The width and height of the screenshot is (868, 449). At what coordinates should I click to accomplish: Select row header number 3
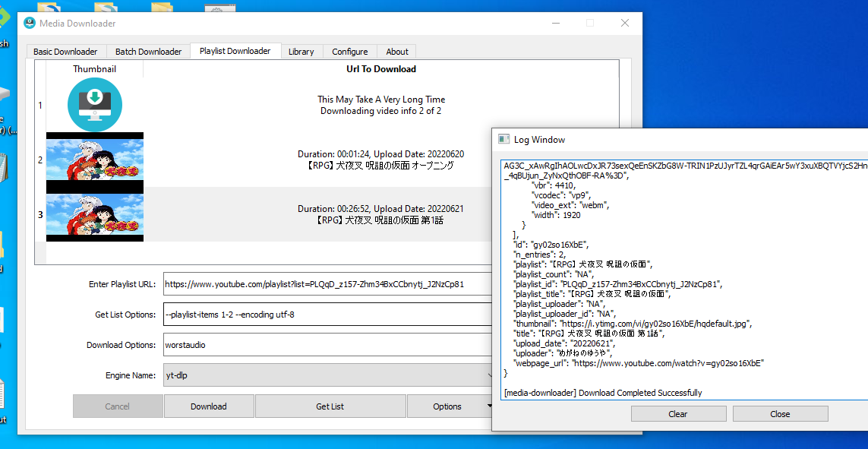pos(39,214)
